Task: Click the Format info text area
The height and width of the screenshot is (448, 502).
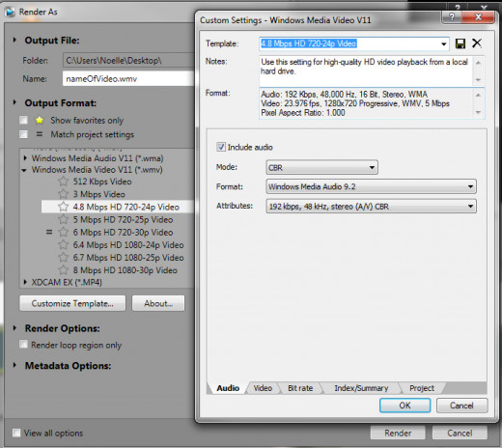Action: pos(366,103)
